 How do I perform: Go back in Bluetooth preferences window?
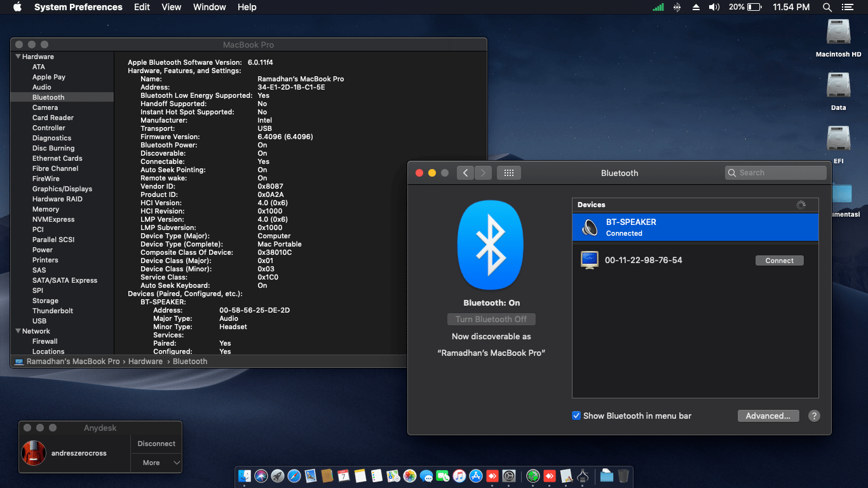point(465,173)
